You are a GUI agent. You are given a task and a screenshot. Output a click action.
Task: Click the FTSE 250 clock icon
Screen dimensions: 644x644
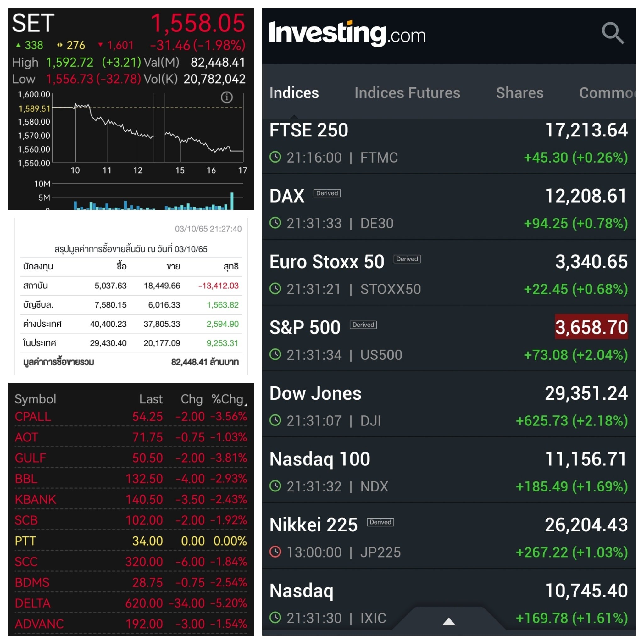point(275,157)
